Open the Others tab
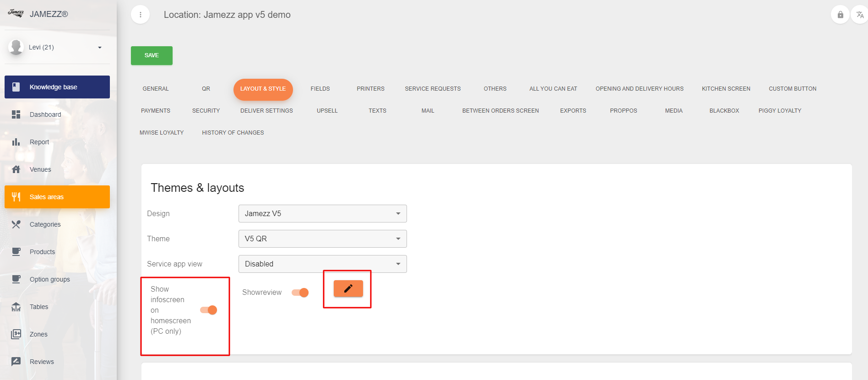868x380 pixels. 495,89
